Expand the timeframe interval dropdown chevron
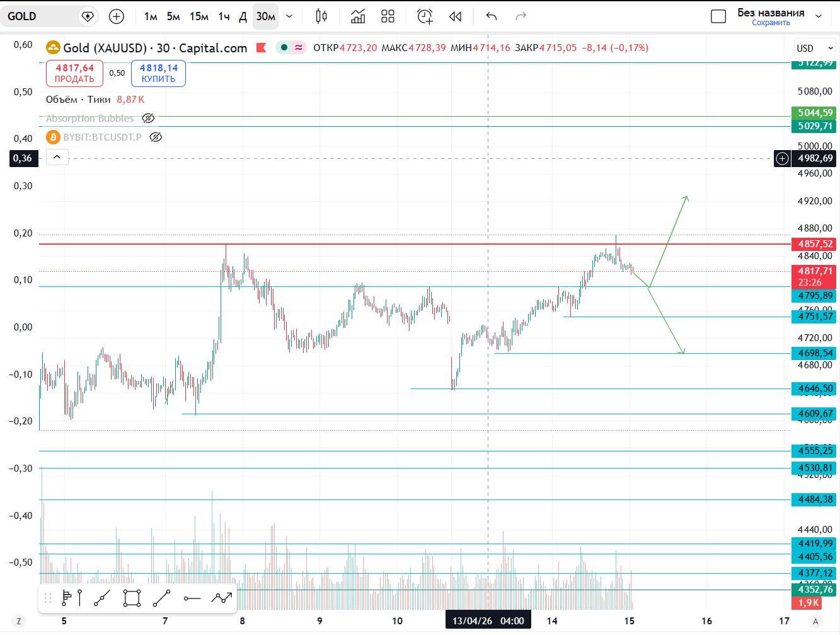840x635 pixels. click(x=289, y=16)
